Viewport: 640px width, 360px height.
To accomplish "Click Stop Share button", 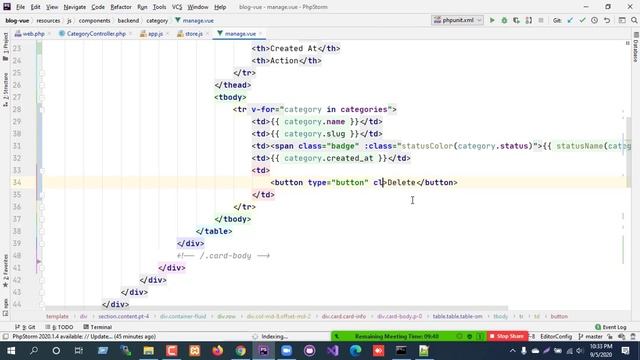I will tap(507, 336).
